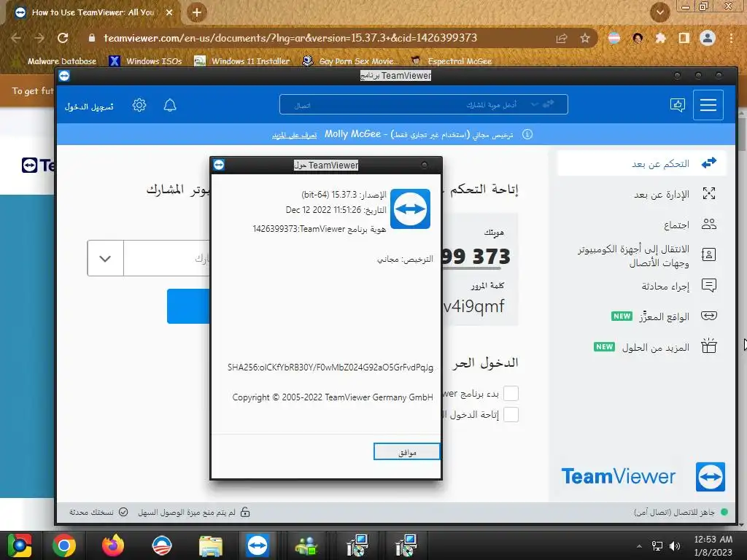The height and width of the screenshot is (560, 747).
Task: Click About dialog title bar TeamViewer icon
Action: (x=219, y=165)
